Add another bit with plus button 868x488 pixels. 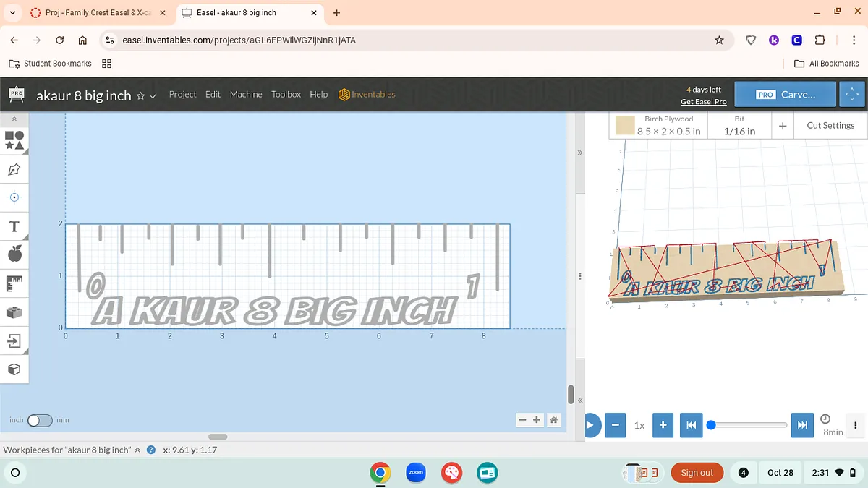(783, 125)
